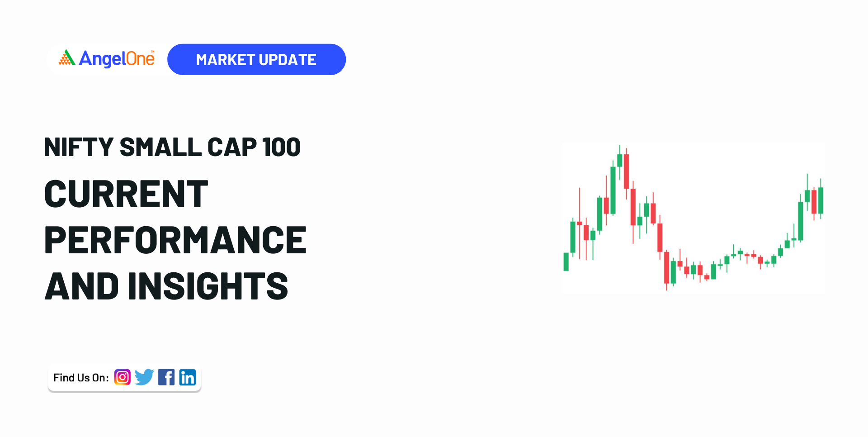Open the Instagram social icon
868x437 pixels.
(x=122, y=377)
